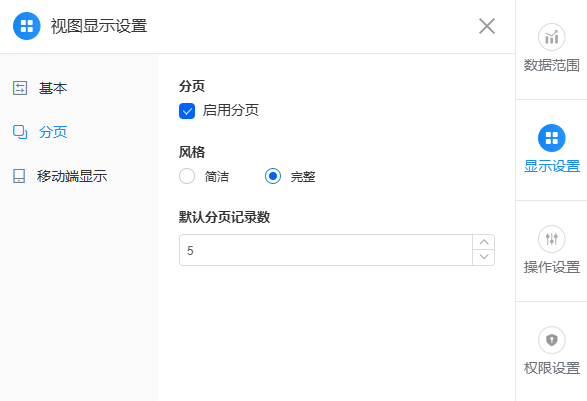The image size is (587, 401).
Task: Focus the 默认分页记录数 input field
Action: (326, 250)
